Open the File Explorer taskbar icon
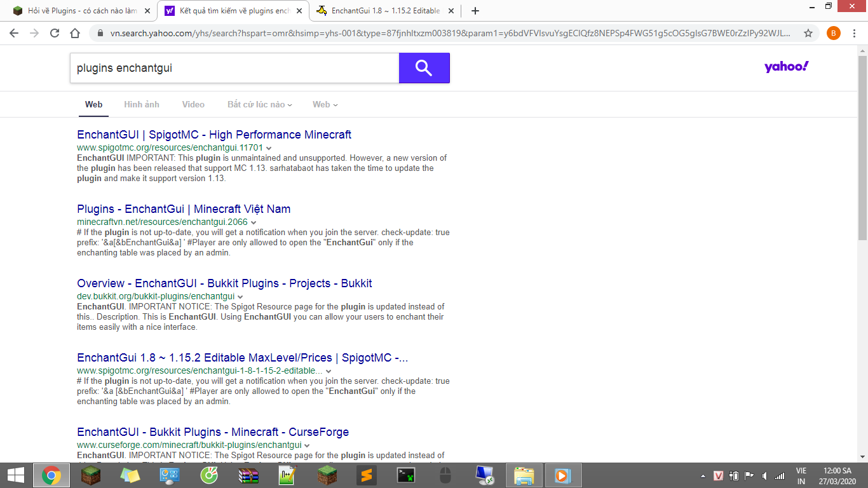 pyautogui.click(x=524, y=475)
